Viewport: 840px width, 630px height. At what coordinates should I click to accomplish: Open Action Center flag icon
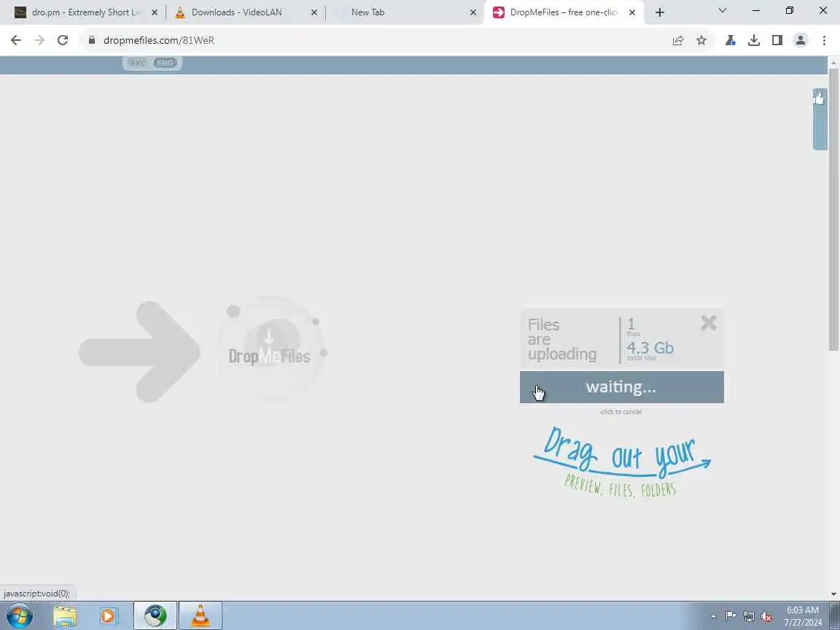730,616
